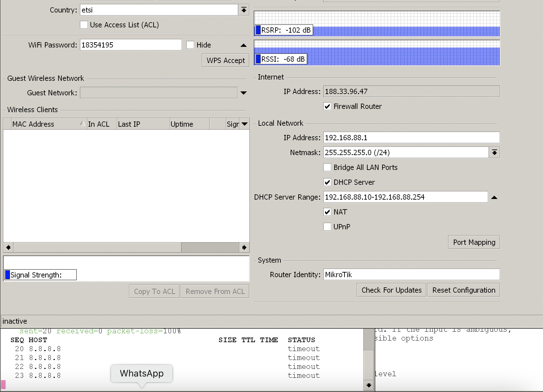Click the Router Identity input field
The width and height of the screenshot is (543, 392).
[411, 274]
